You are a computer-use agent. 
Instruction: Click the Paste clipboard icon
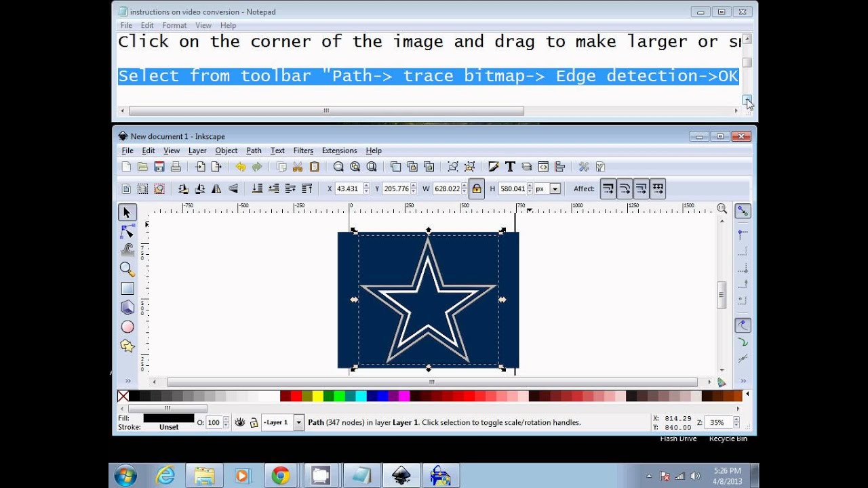click(314, 167)
